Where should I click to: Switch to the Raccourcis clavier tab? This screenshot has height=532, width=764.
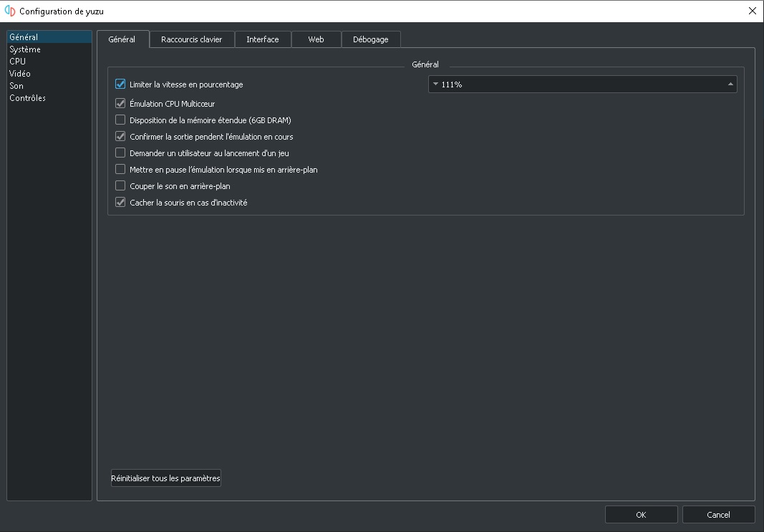tap(191, 39)
